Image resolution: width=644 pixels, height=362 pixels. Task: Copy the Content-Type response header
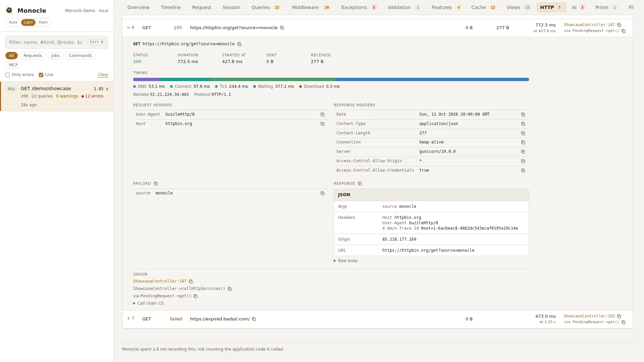coord(523,124)
